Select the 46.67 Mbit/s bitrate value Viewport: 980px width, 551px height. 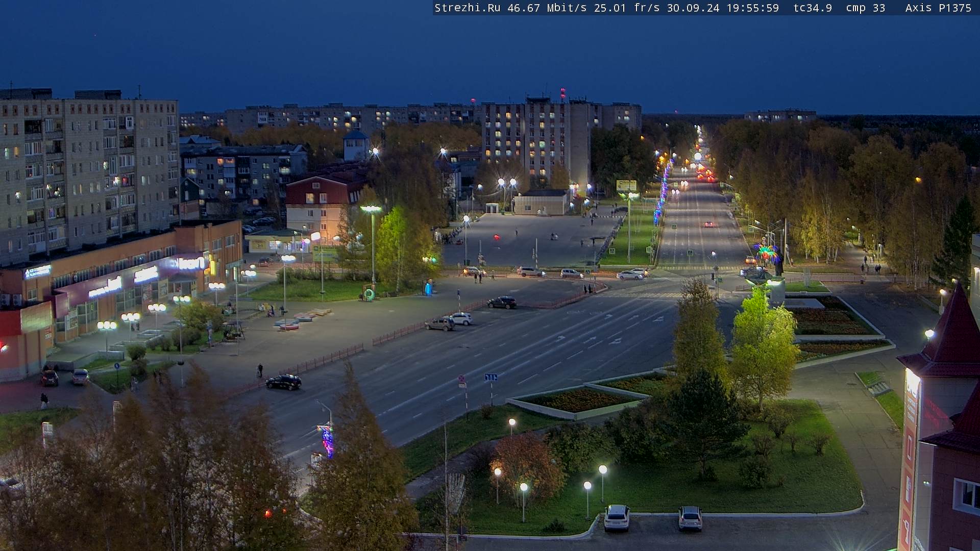[547, 8]
